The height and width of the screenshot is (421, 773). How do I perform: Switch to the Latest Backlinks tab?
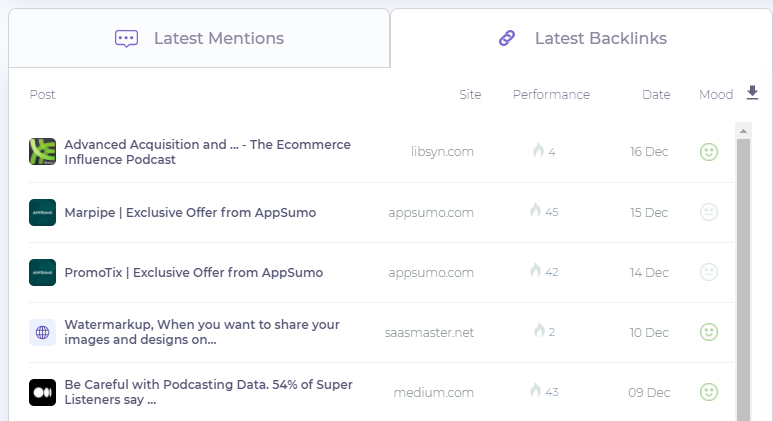[581, 38]
